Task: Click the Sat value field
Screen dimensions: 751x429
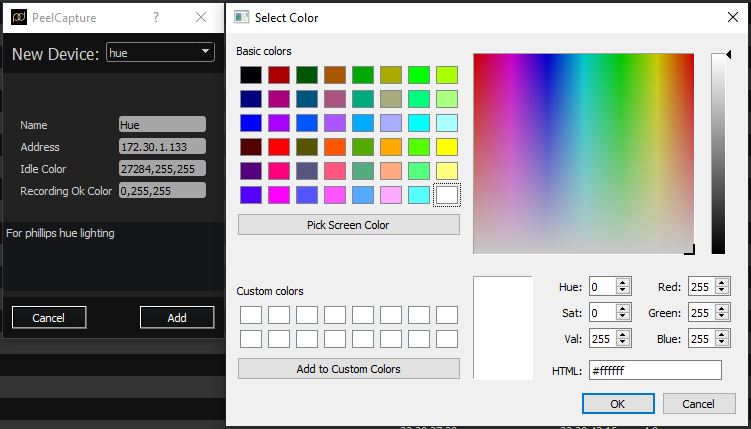Action: [x=602, y=313]
